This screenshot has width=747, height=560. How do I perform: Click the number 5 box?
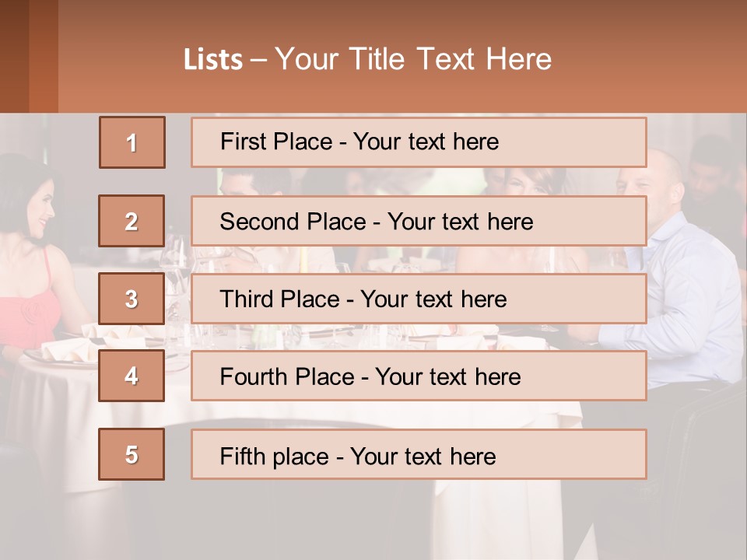click(x=132, y=454)
